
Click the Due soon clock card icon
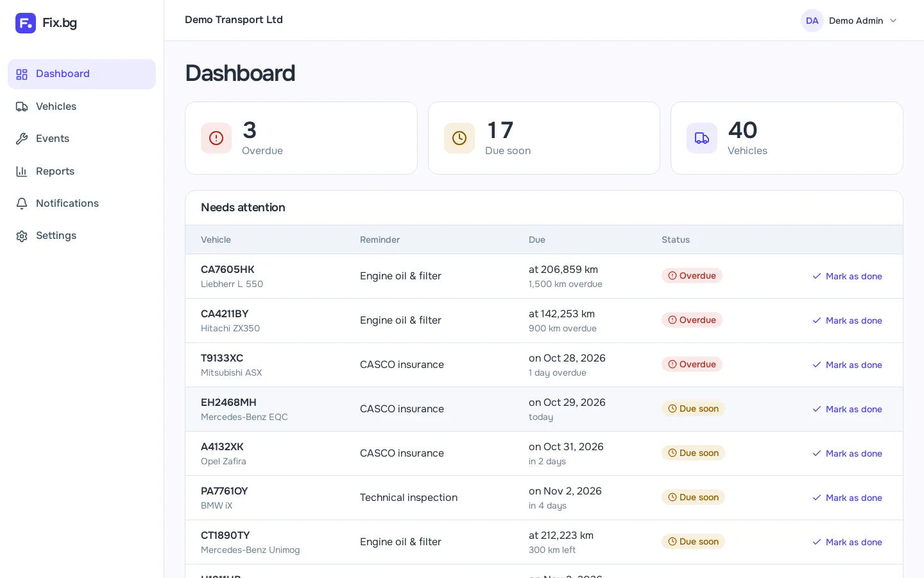(x=459, y=138)
